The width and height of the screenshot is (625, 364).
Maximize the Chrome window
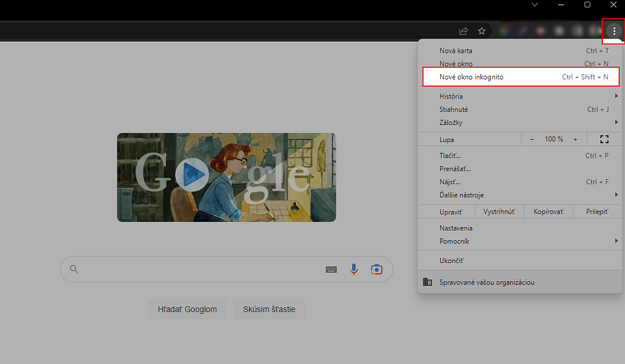click(587, 5)
